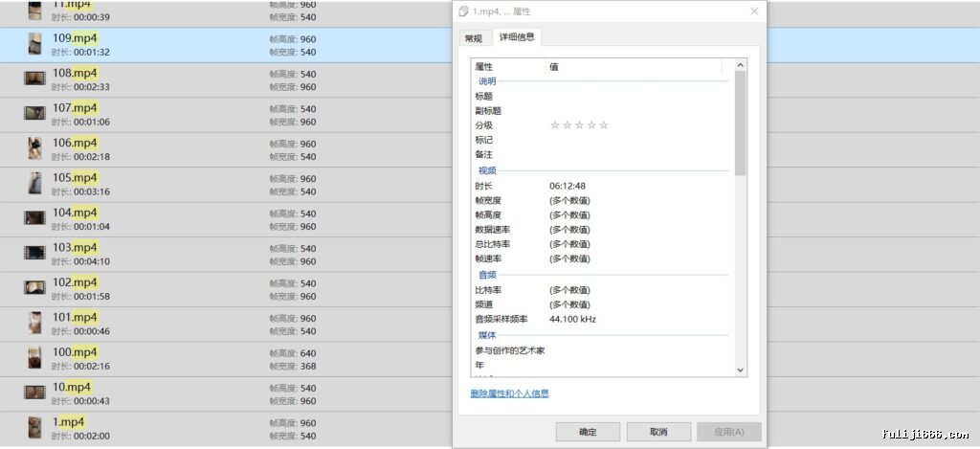Screen dimensions: 980x449
Task: Select the 比特率 property row
Action: coord(603,290)
